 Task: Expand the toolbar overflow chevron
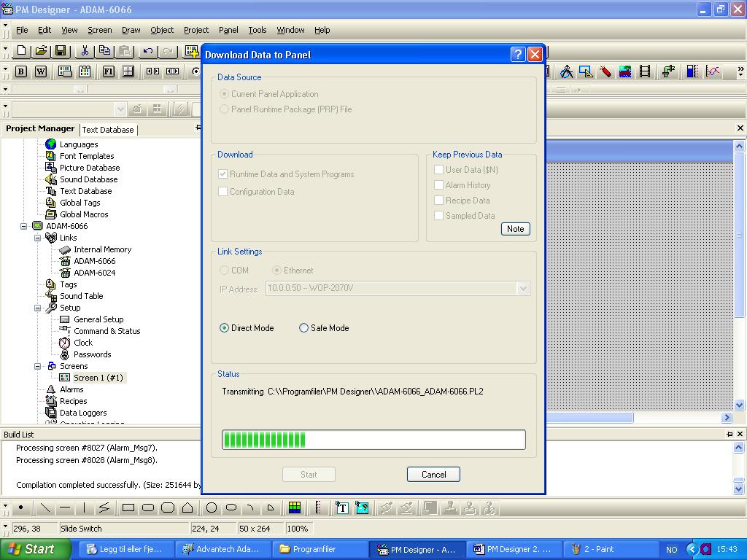point(740,71)
